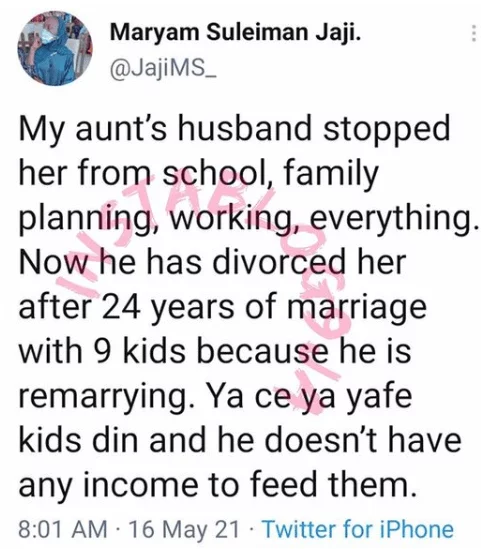Open Maryam Suleiman Jaji's profile picture

tap(55, 49)
